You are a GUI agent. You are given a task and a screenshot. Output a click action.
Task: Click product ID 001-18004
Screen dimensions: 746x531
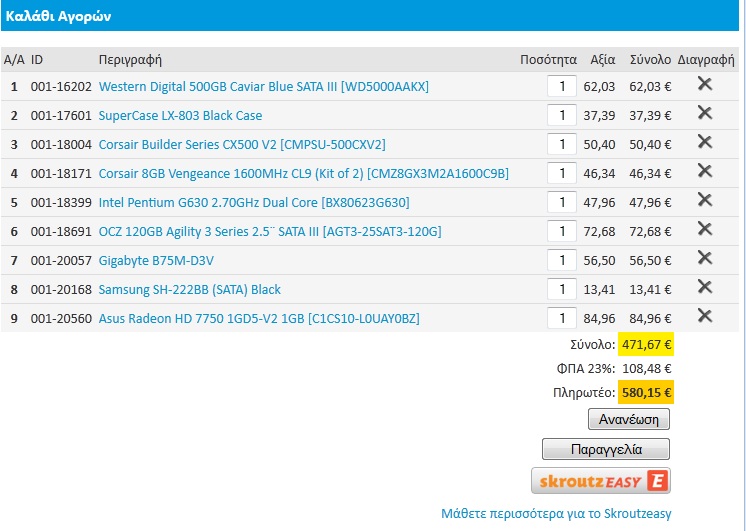point(61,145)
